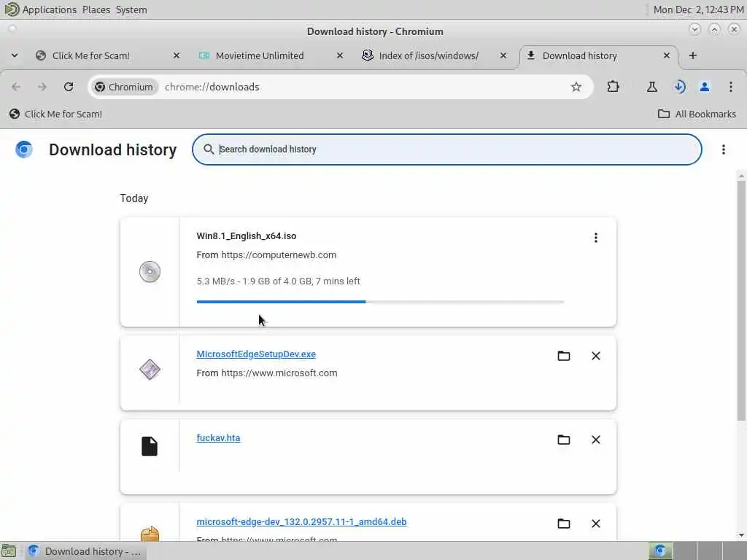The height and width of the screenshot is (560, 747).
Task: Click the https://www.microsoft.com source under MicrosoftEdgeSetupDev.exe
Action: [x=279, y=373]
